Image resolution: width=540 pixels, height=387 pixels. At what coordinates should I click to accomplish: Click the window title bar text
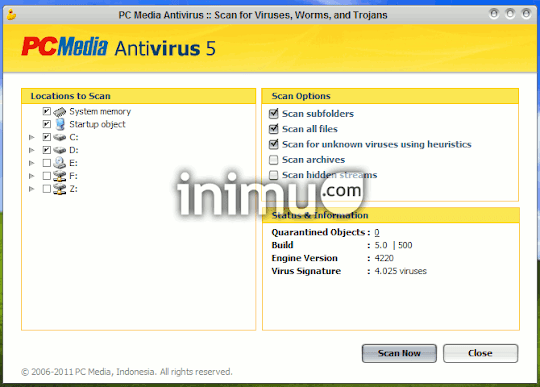click(253, 15)
